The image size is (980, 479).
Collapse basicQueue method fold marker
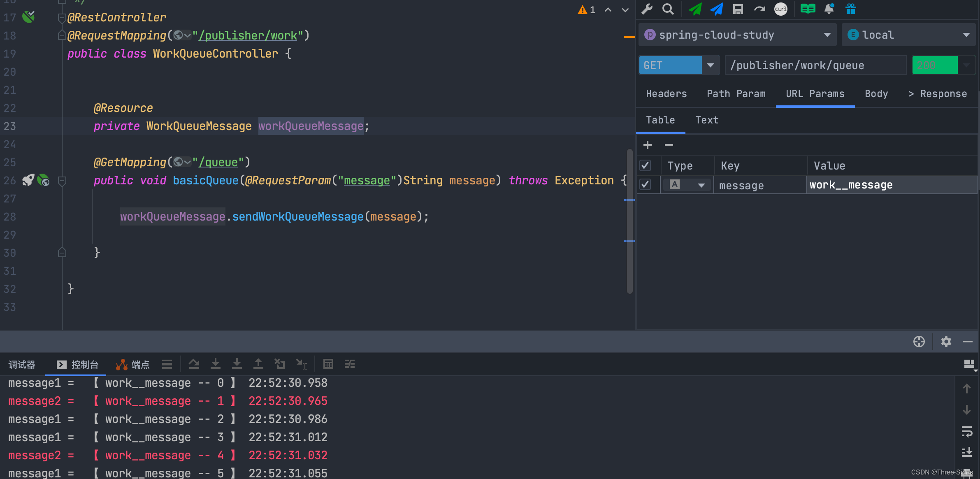(x=62, y=180)
